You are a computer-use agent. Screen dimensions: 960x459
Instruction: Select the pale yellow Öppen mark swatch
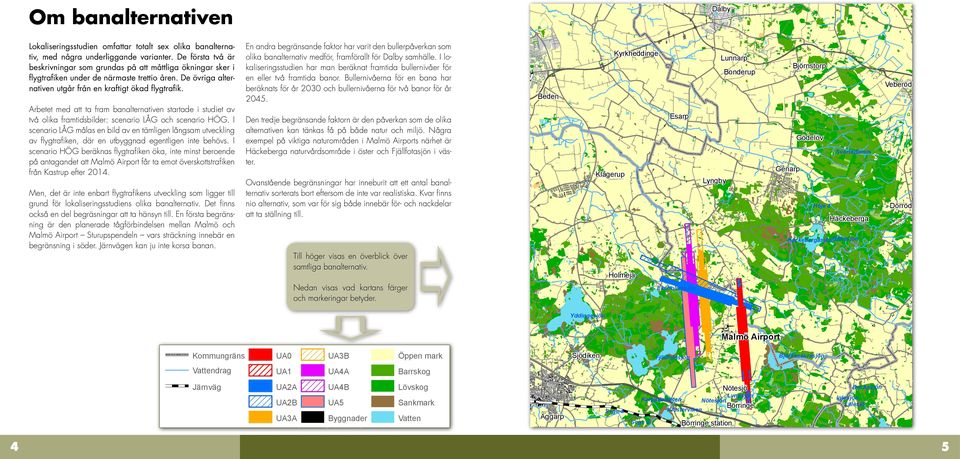coord(383,355)
